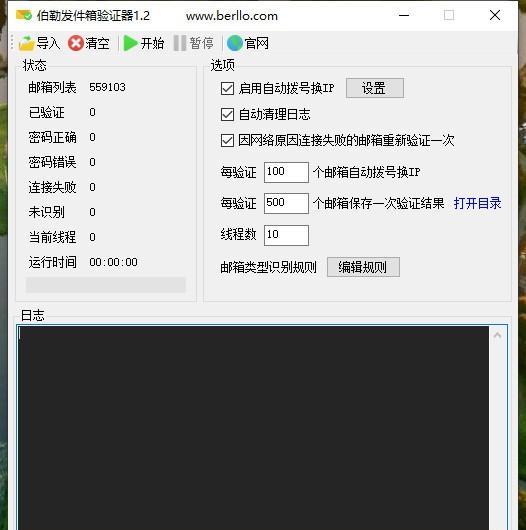The width and height of the screenshot is (526, 530).
Task: Click the 邮箱列表 value 559103
Action: click(x=107, y=88)
